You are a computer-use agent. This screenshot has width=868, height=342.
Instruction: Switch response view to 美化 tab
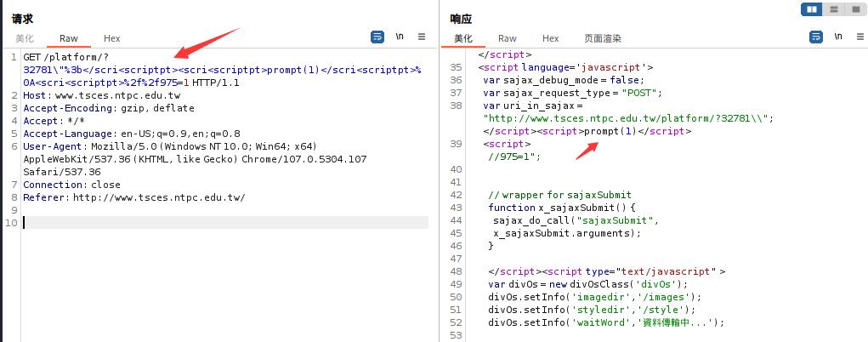click(x=463, y=38)
